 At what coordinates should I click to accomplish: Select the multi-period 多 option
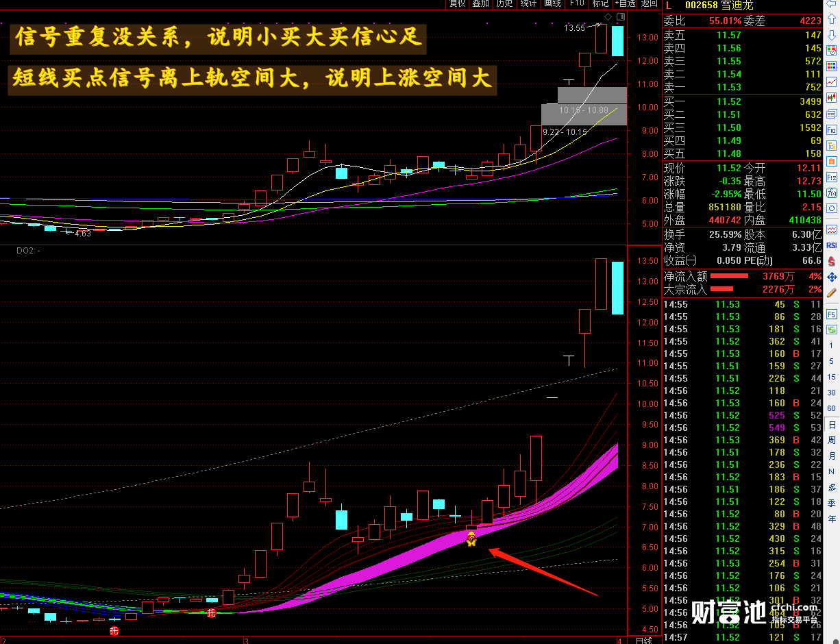(x=832, y=488)
